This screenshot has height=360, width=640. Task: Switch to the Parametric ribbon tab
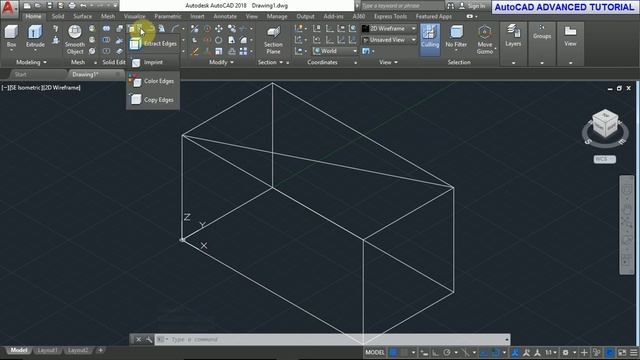coord(168,16)
